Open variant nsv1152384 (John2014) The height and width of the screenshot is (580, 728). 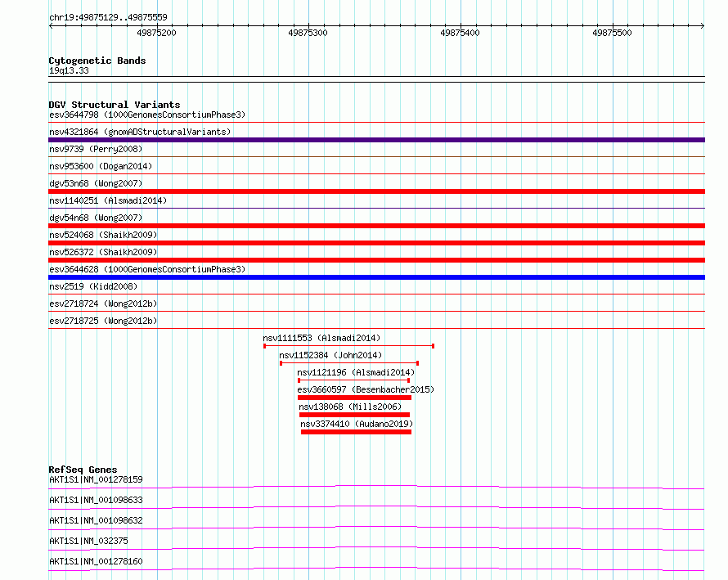click(330, 355)
